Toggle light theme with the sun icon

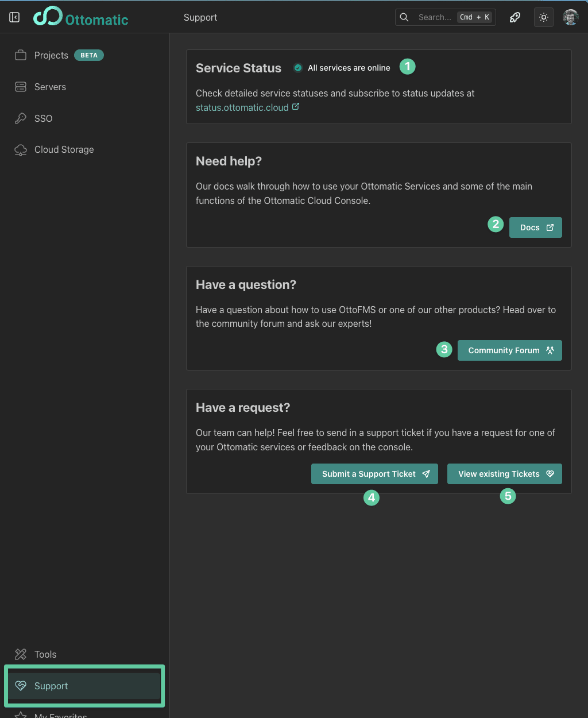click(543, 17)
